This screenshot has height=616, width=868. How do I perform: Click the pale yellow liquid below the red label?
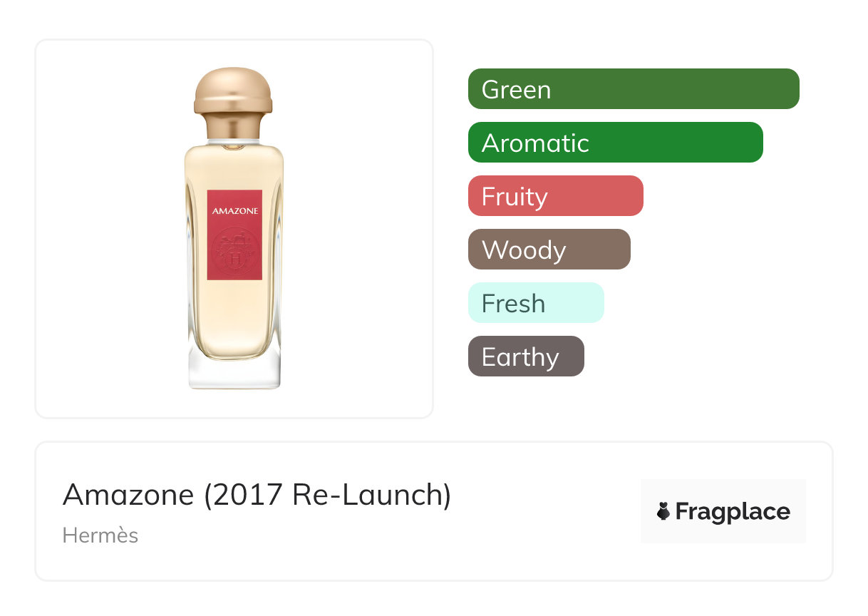click(234, 314)
